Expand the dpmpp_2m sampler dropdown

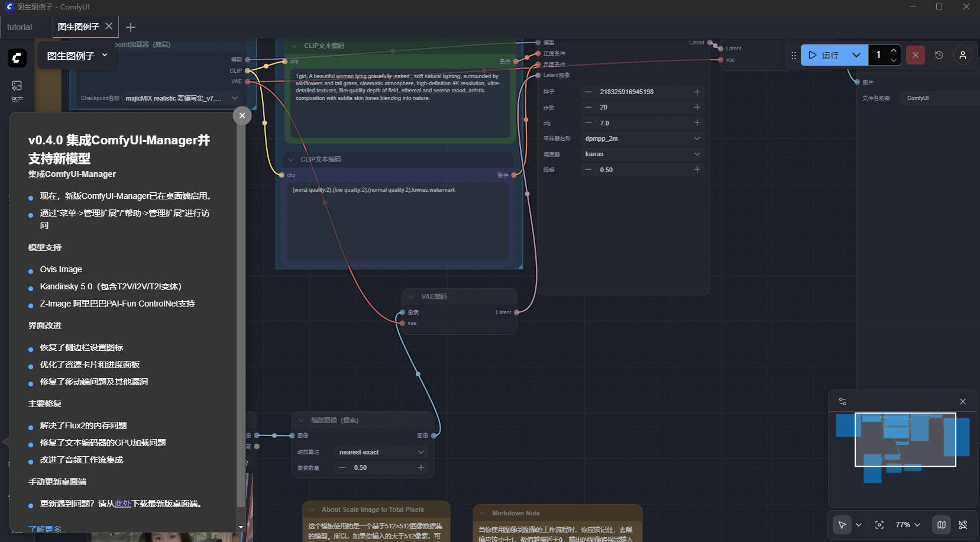pyautogui.click(x=642, y=138)
